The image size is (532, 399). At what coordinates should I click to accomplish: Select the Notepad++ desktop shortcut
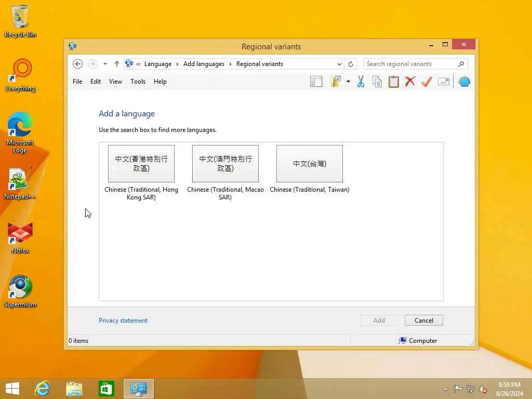coord(20,183)
